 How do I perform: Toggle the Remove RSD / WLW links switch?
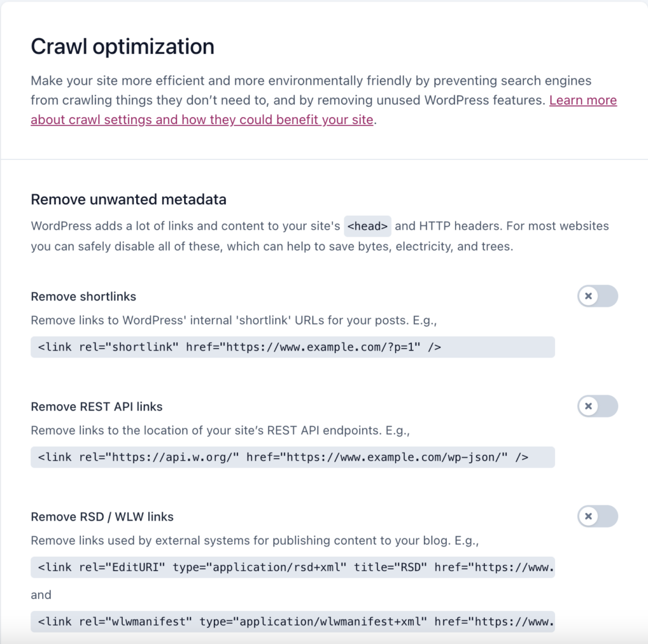coord(597,516)
